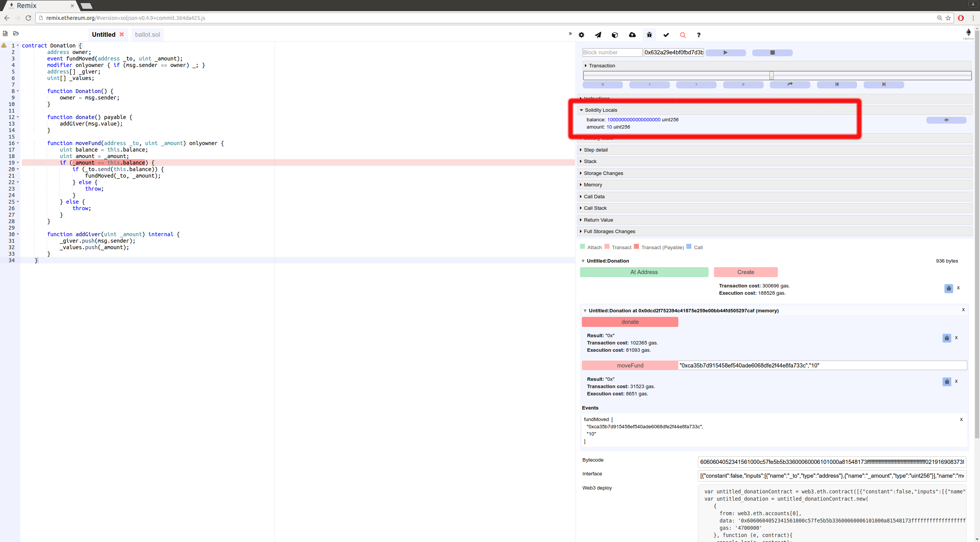
Task: Click the debug bug icon beside moveFund result
Action: [x=947, y=382]
